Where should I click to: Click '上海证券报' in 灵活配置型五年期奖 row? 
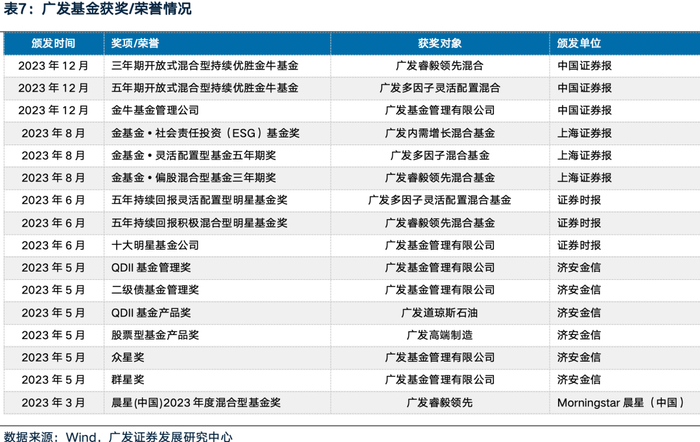[584, 155]
